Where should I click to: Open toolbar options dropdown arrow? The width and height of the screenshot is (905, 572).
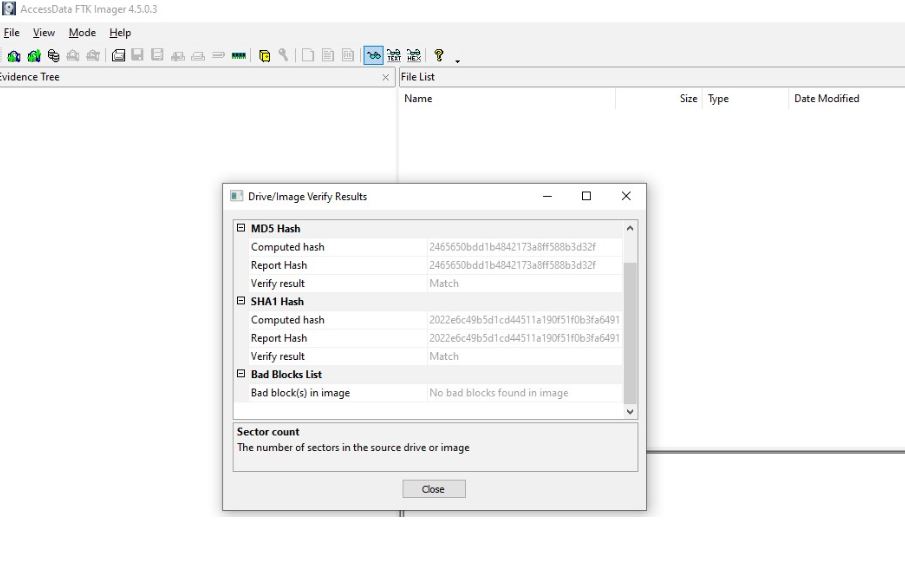[x=458, y=61]
